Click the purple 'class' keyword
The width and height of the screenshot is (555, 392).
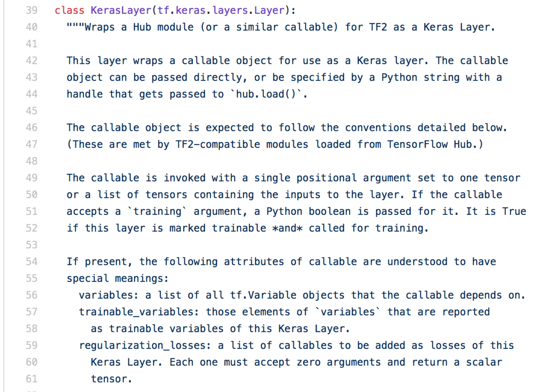(69, 11)
